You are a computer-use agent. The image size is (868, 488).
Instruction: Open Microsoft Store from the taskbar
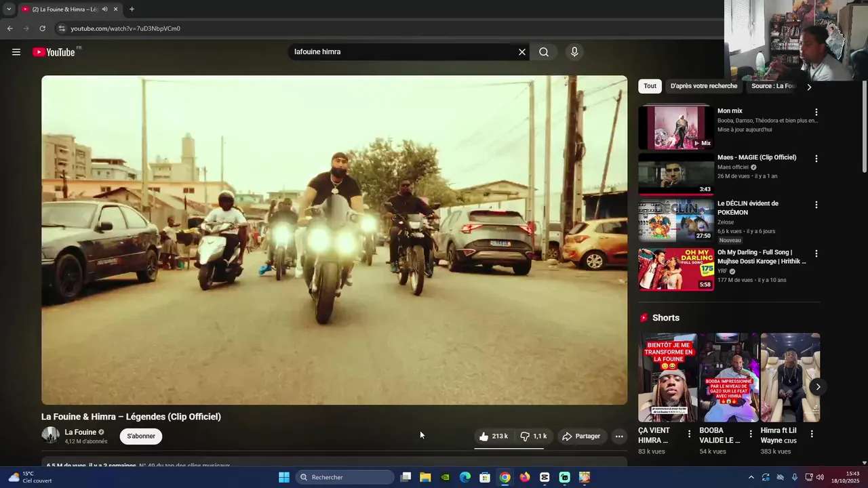pos(485,477)
